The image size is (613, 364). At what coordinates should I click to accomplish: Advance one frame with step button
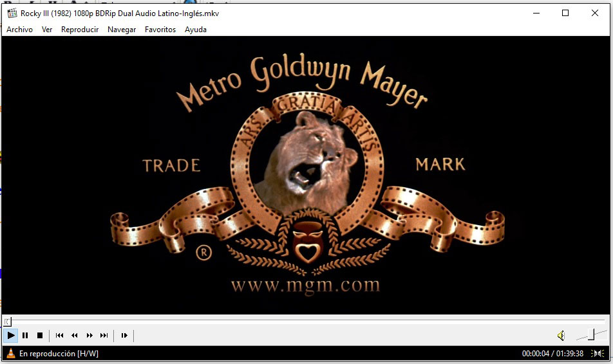pos(124,335)
